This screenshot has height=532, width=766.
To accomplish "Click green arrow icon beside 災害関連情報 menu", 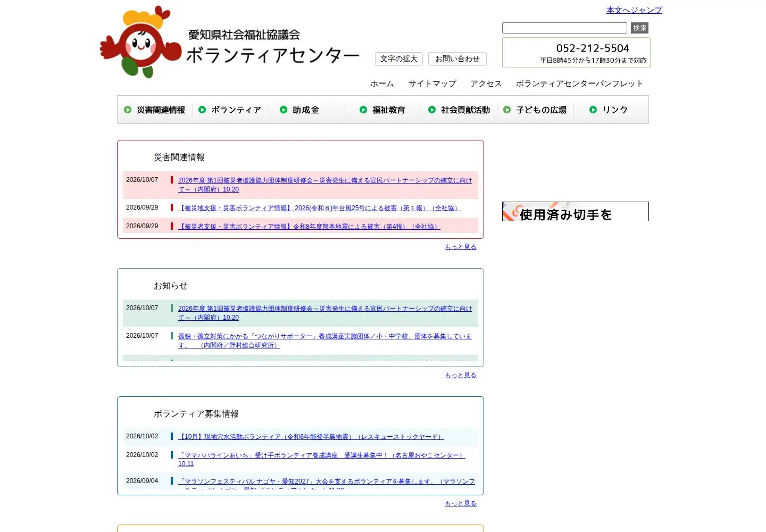I will (128, 110).
